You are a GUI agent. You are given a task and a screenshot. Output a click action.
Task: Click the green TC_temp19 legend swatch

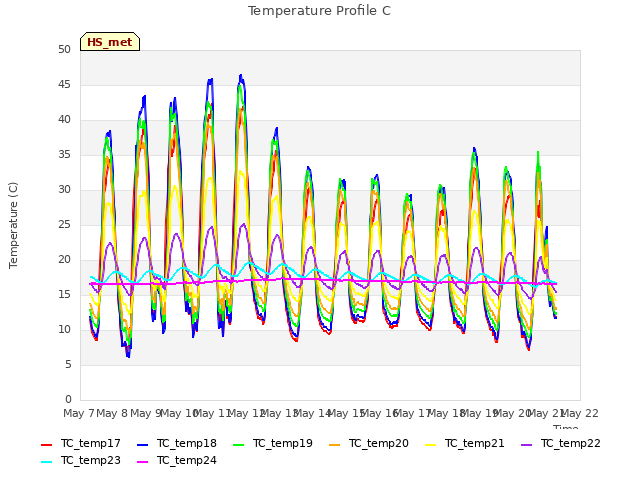(x=238, y=444)
